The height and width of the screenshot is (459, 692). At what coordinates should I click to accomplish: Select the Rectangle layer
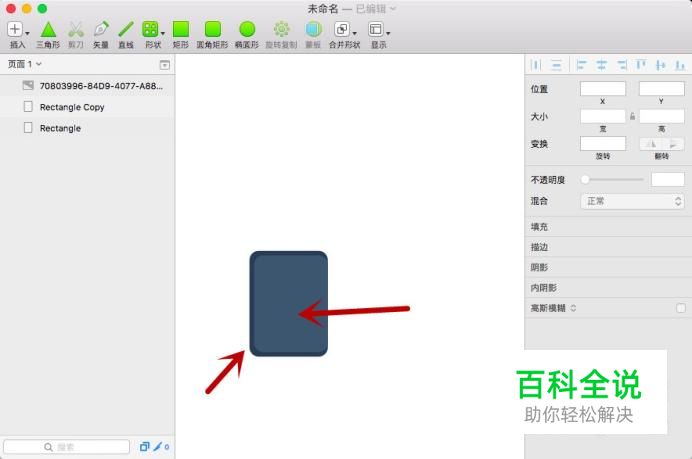87,128
